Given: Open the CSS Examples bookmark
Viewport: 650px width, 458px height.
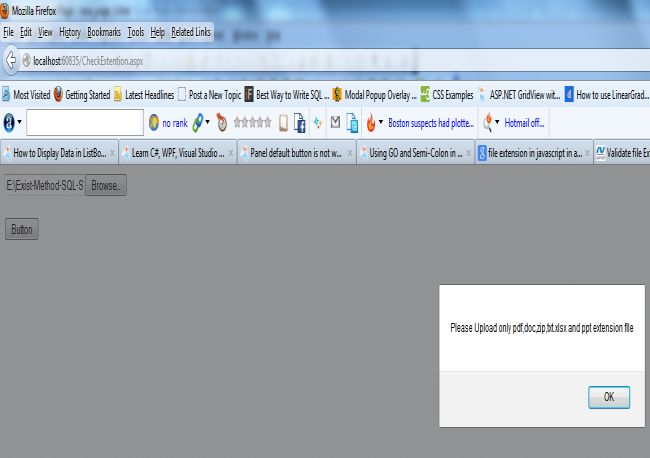Looking at the screenshot, I should tap(447, 95).
